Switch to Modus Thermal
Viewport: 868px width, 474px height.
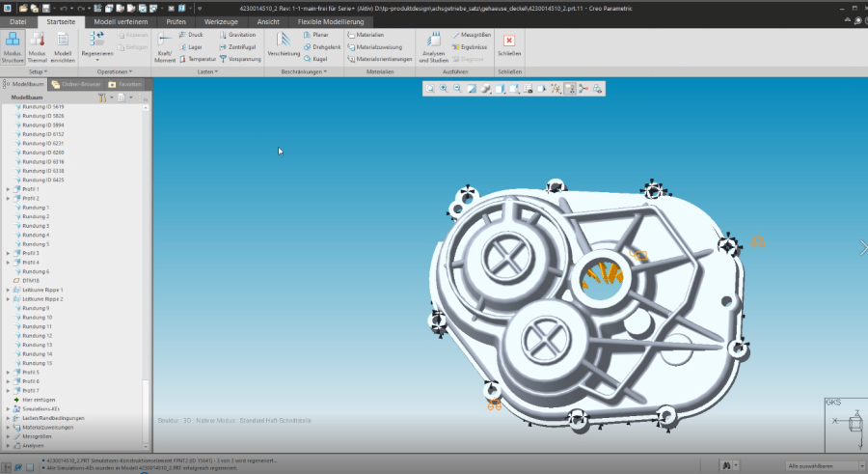tap(38, 46)
